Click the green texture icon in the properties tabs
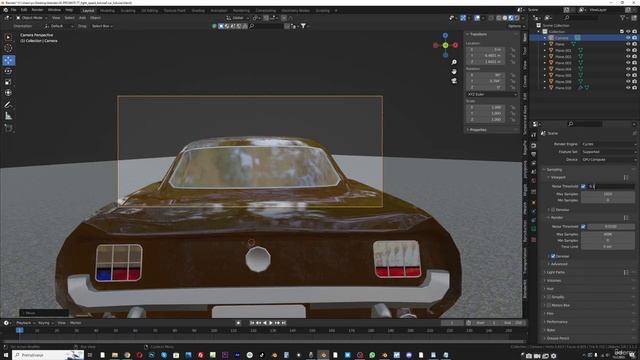Viewport: 640px width, 360px height. click(x=533, y=229)
